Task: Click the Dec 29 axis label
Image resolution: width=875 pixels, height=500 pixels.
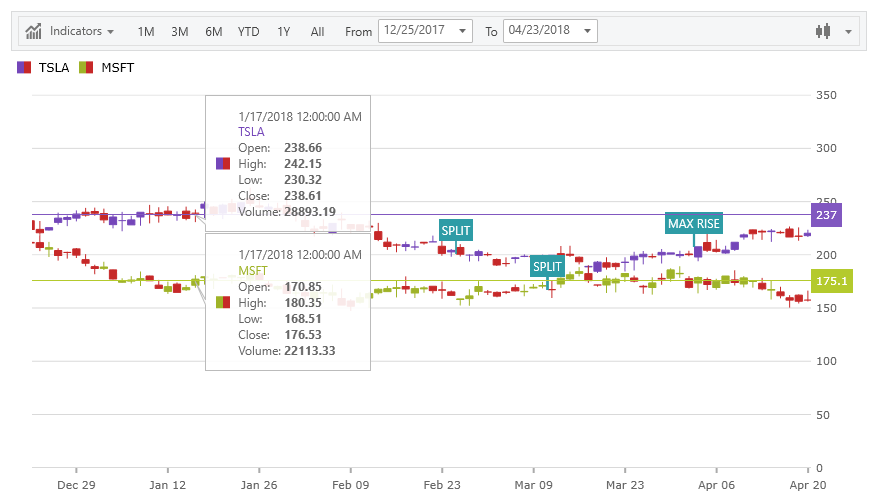Action: (76, 485)
